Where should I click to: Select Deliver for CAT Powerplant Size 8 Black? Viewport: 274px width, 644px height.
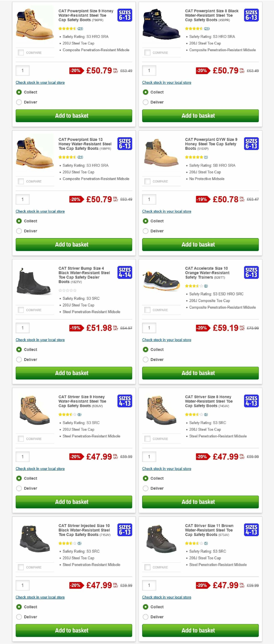tap(145, 102)
